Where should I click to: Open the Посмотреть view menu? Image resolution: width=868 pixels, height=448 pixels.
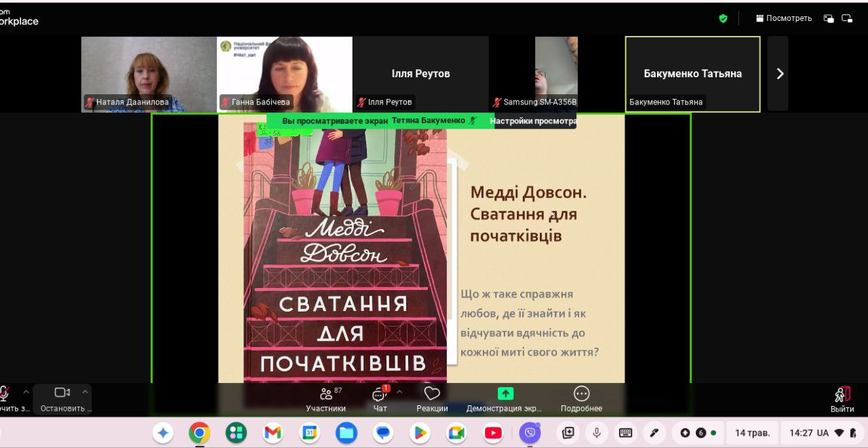pyautogui.click(x=784, y=18)
